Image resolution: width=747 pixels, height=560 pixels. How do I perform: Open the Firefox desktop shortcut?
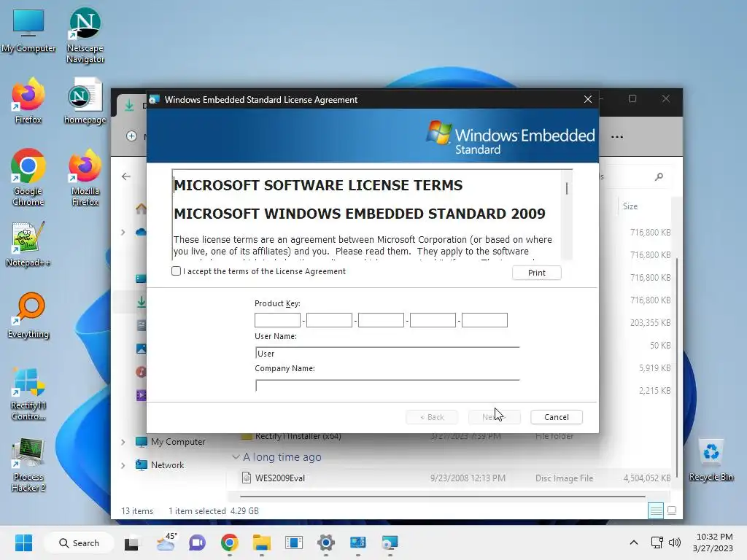28,101
